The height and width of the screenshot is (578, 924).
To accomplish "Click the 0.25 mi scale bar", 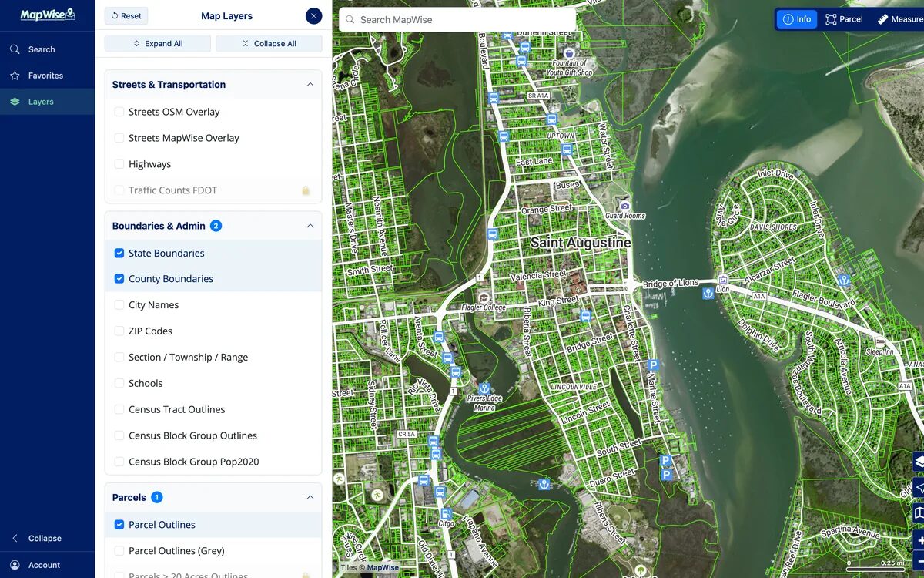I will (876, 564).
